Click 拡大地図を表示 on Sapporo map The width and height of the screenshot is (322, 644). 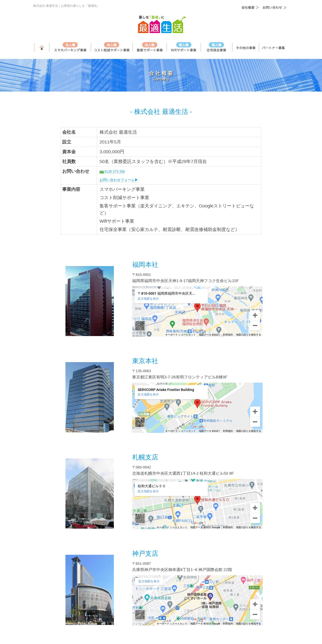(x=148, y=491)
